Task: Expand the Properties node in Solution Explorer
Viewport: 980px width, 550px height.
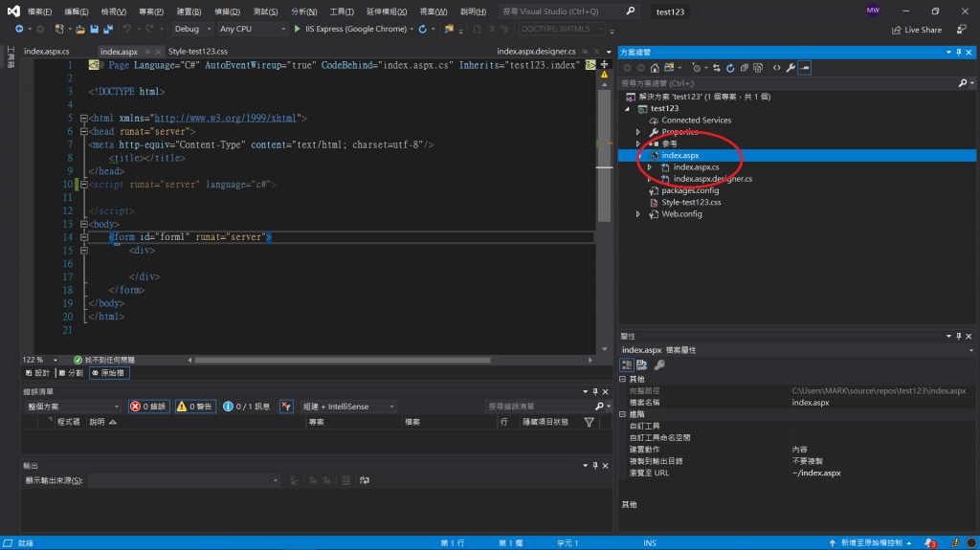Action: 638,132
